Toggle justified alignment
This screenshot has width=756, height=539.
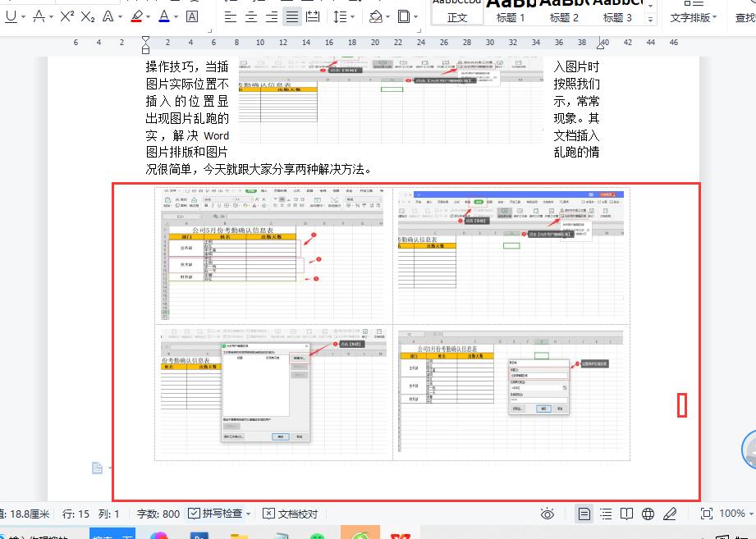click(292, 17)
